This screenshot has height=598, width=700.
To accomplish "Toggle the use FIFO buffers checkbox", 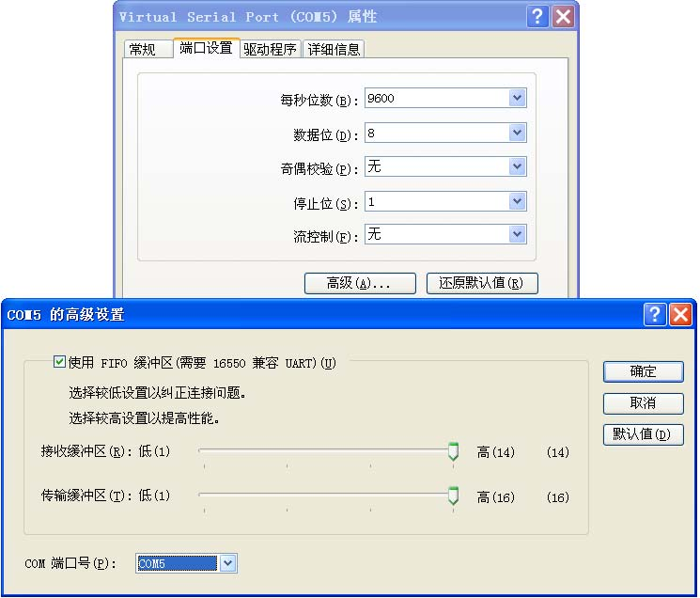I will 60,362.
